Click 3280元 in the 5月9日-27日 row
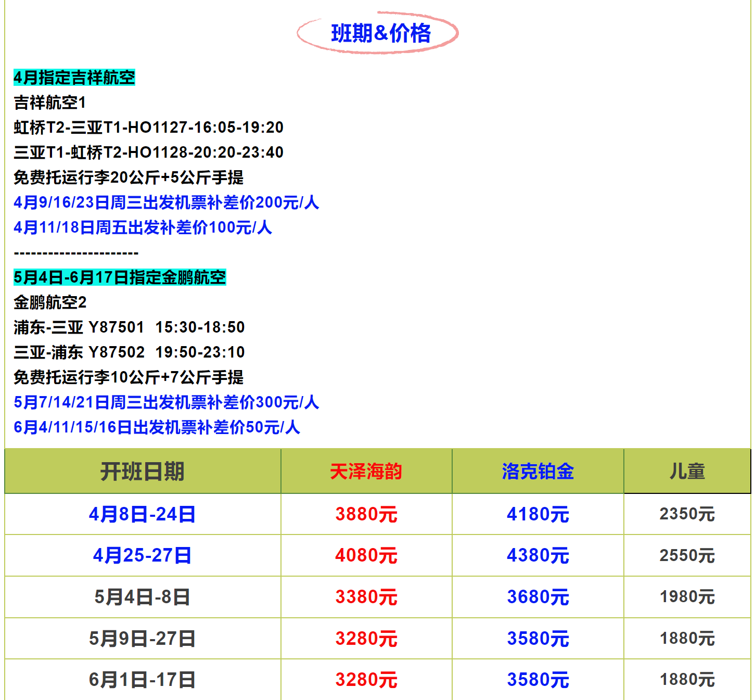The height and width of the screenshot is (700, 755). click(366, 639)
